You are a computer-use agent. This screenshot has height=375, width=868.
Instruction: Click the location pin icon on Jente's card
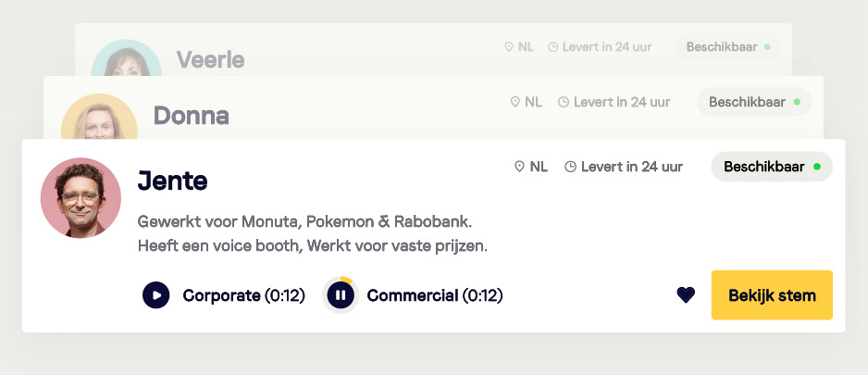tap(519, 167)
